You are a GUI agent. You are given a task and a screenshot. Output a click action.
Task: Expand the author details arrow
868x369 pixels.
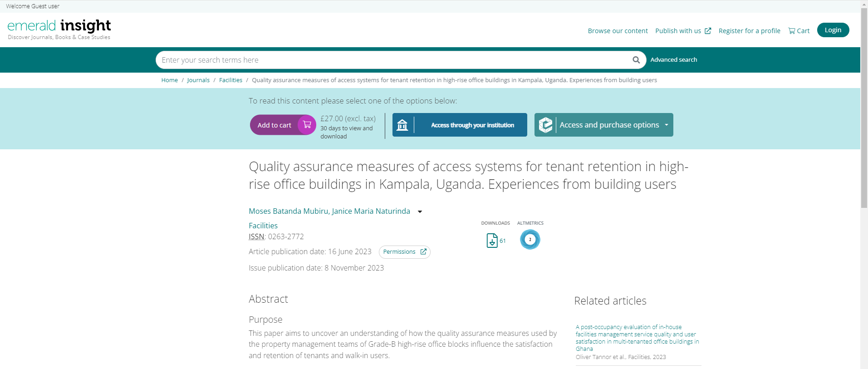[x=420, y=212]
